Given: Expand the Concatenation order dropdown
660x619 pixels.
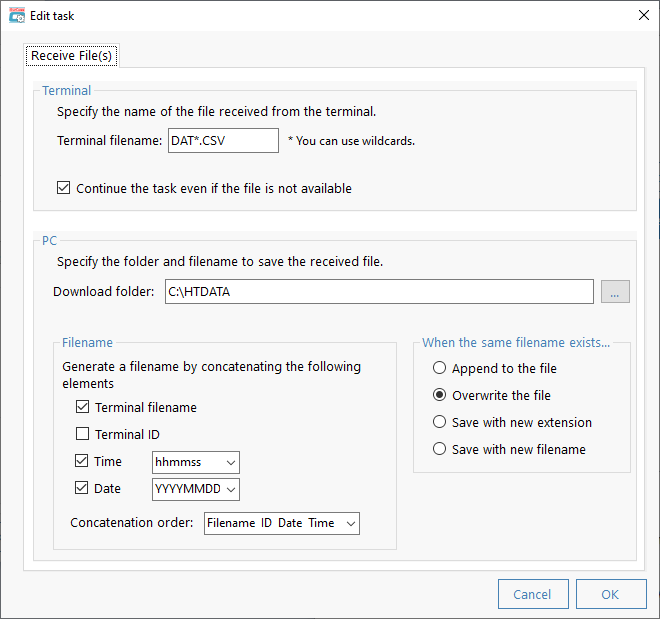Looking at the screenshot, I should tap(282, 523).
